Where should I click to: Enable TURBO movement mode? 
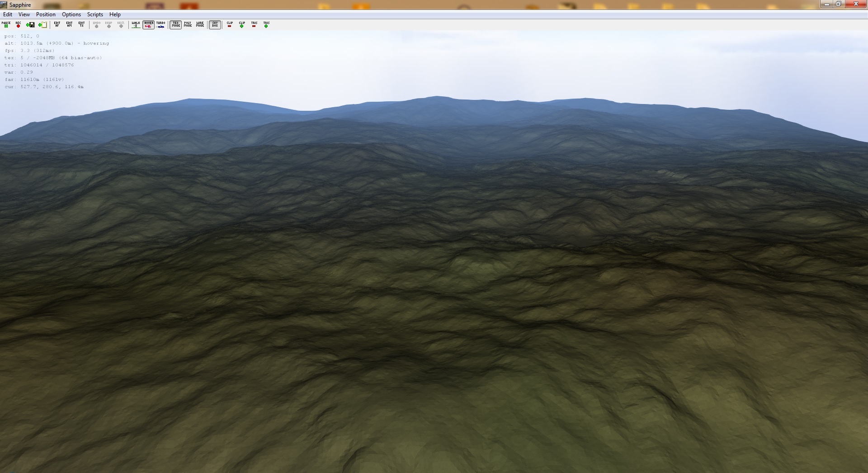[x=160, y=24]
